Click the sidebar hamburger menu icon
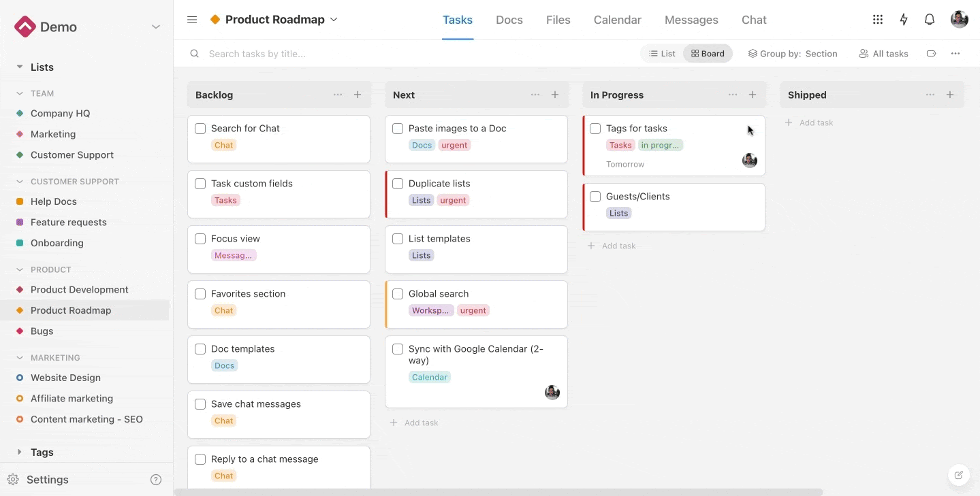Screen dimensions: 980x496 click(192, 20)
